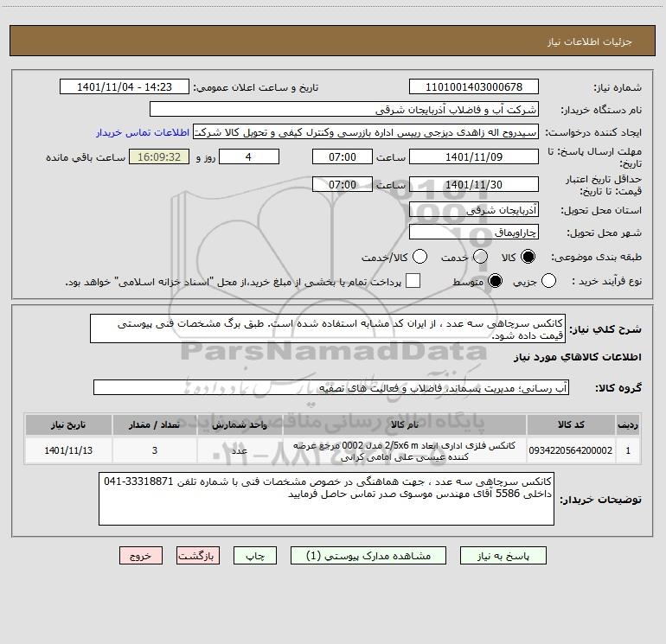The width and height of the screenshot is (666, 644).
Task: Click the بازگشت back button
Action: 198,556
